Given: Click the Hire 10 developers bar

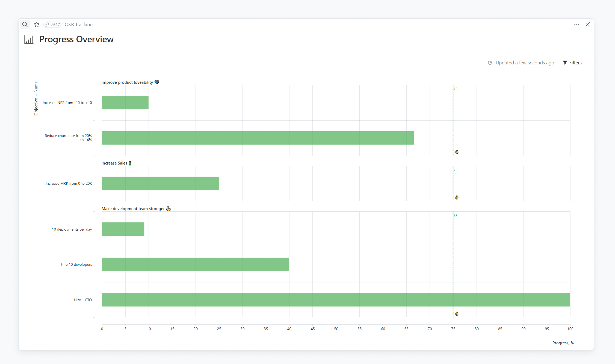Looking at the screenshot, I should 195,264.
